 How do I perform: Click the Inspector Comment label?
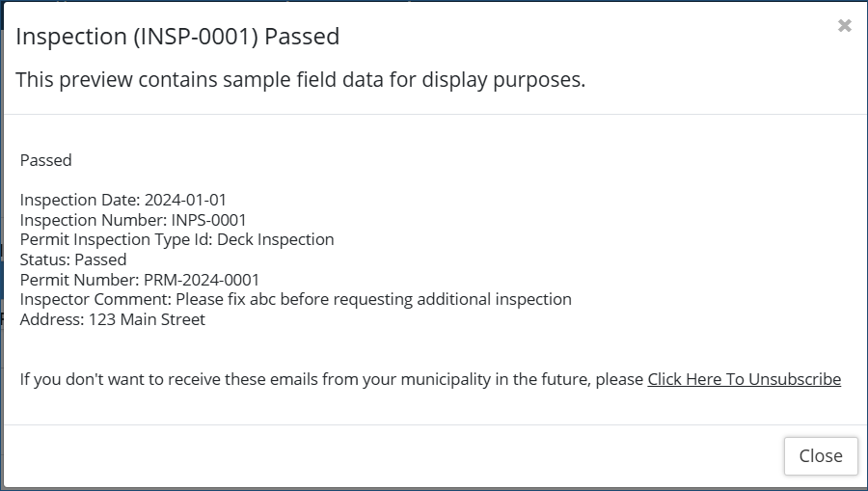tap(95, 299)
